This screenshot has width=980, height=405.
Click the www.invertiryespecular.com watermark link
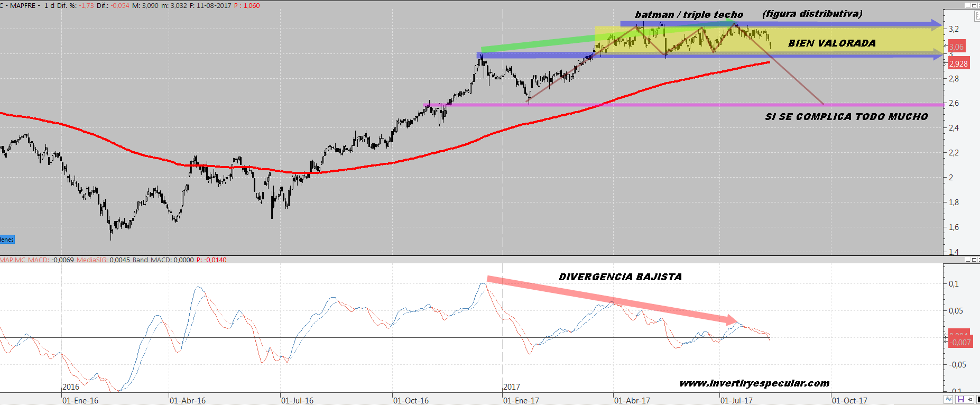click(x=754, y=383)
